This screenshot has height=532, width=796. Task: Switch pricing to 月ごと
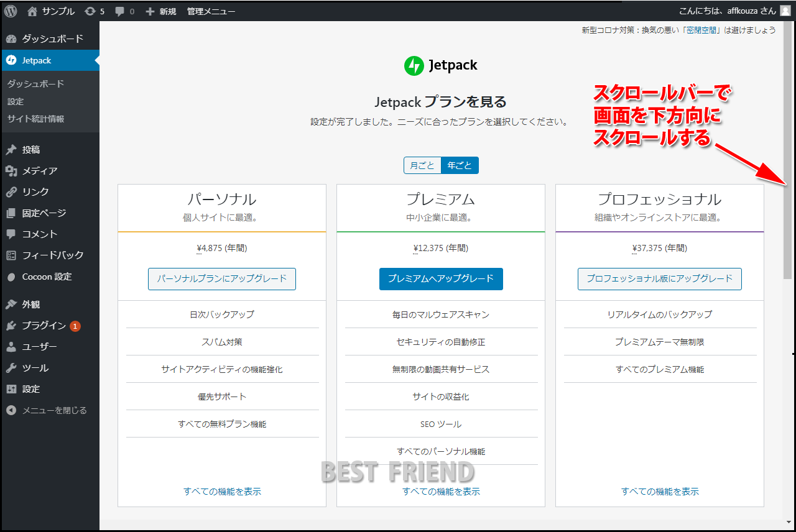(422, 165)
